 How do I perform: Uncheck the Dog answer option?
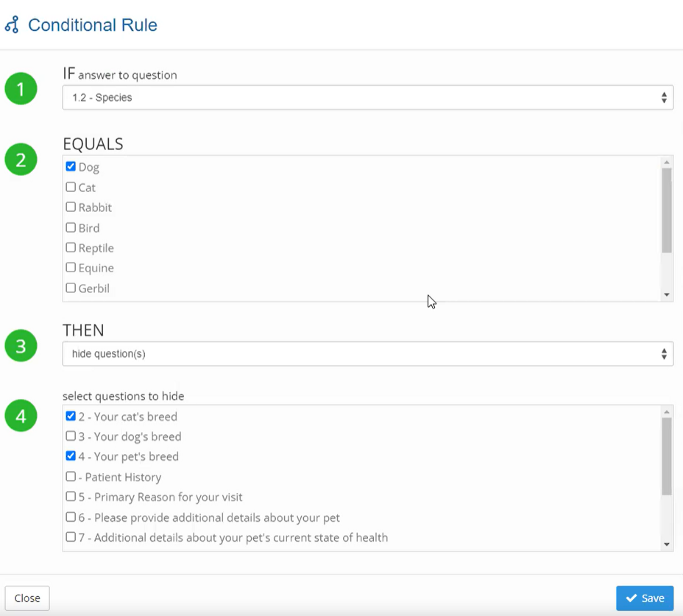pyautogui.click(x=70, y=166)
